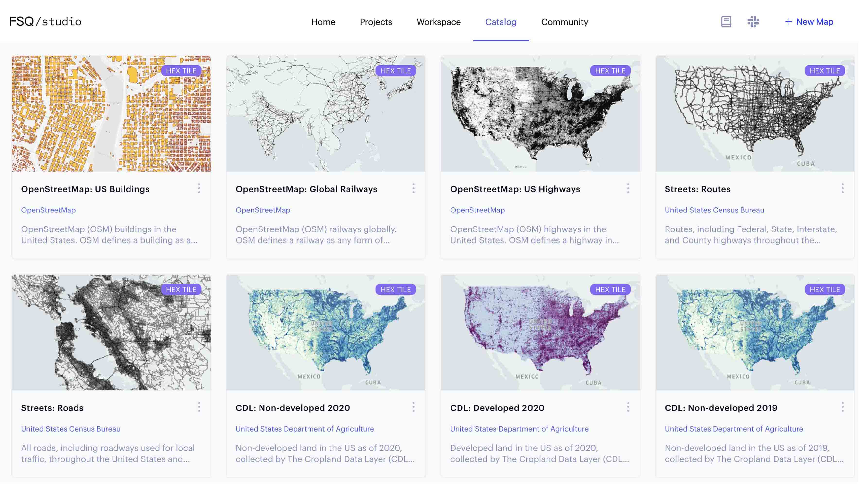Image resolution: width=868 pixels, height=494 pixels.
Task: Click HEX TILE badge on Streets: Routes card
Action: coord(825,71)
